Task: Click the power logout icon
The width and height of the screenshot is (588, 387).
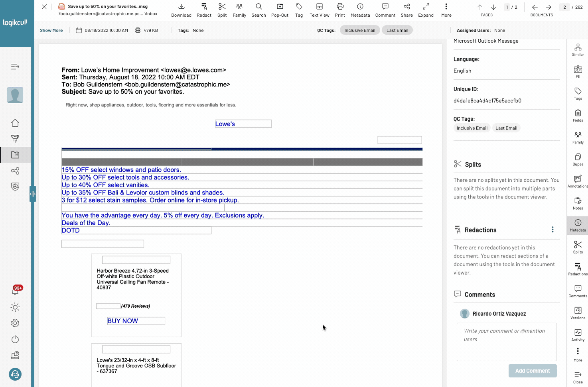Action: (x=15, y=339)
